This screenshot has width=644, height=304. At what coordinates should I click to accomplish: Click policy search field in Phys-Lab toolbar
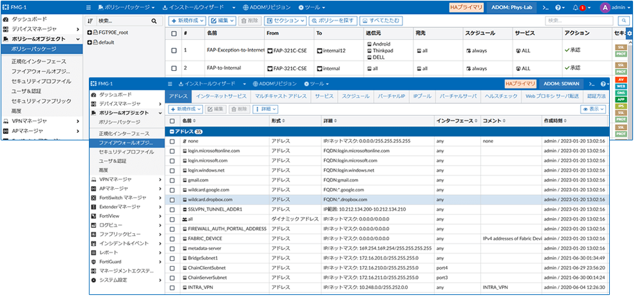[579, 21]
